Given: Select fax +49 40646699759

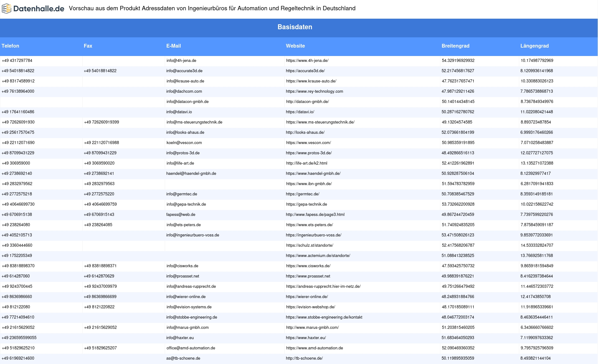Looking at the screenshot, I should 100,204.
